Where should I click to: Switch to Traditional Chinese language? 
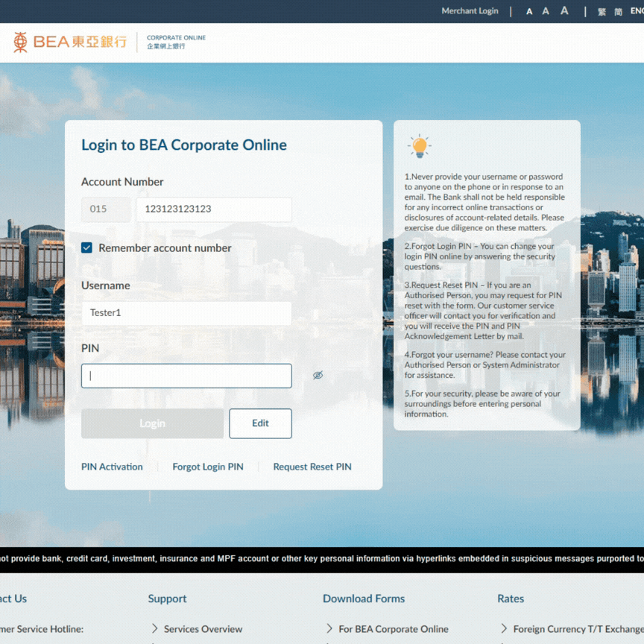[602, 12]
